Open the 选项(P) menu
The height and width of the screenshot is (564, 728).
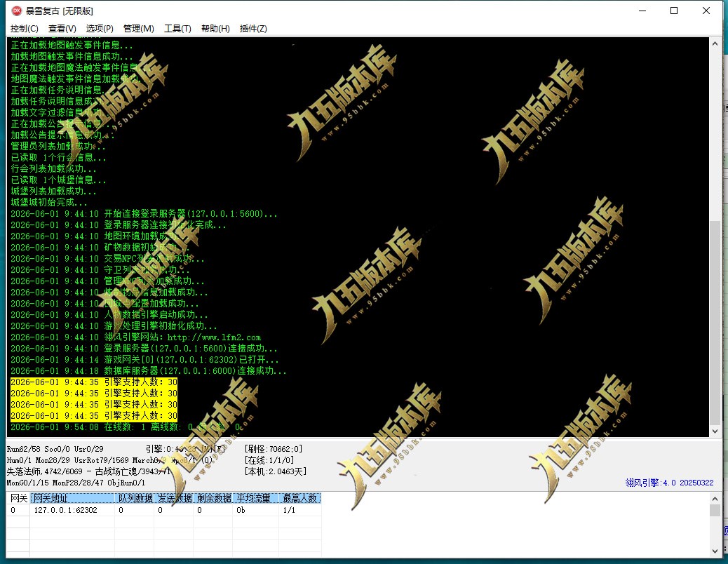[x=100, y=29]
